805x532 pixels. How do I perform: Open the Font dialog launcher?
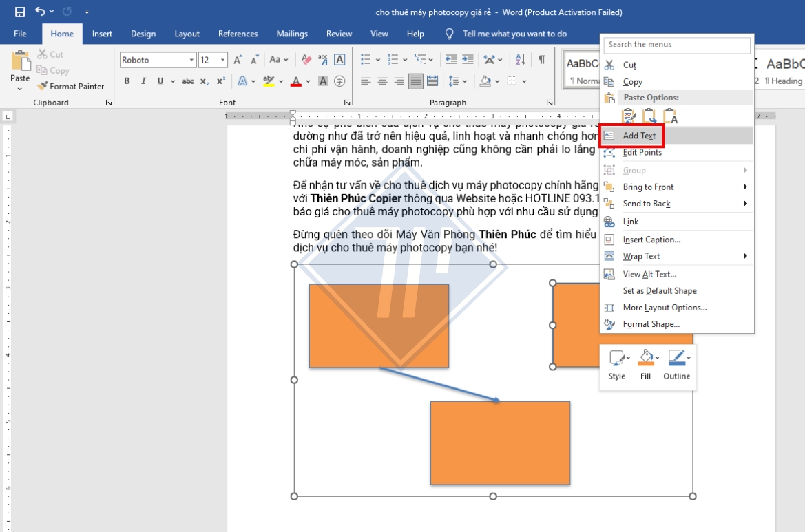347,103
